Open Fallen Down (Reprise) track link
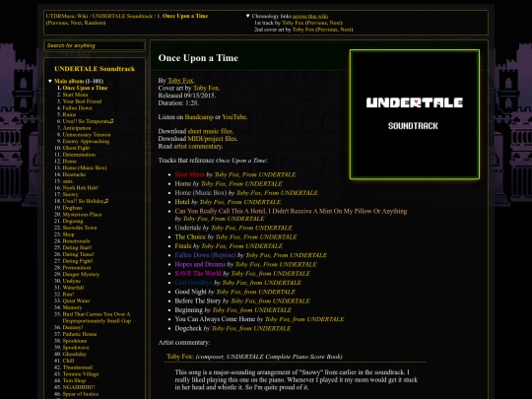This screenshot has height=399, width=532. click(205, 255)
